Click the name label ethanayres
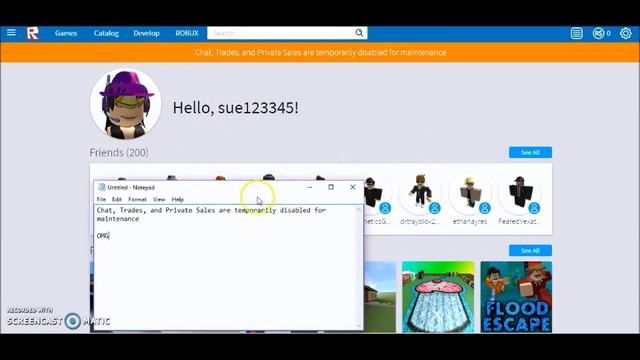Image resolution: width=640 pixels, height=360 pixels. point(470,222)
